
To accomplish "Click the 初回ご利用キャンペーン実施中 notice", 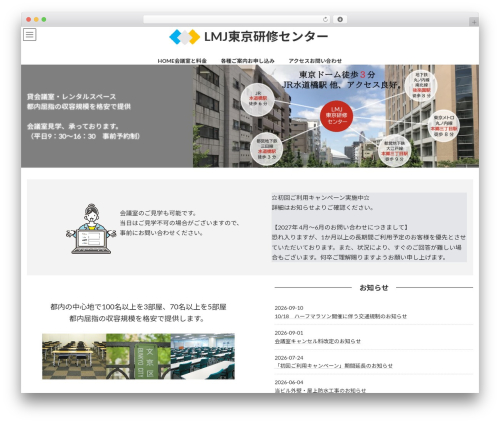I will pyautogui.click(x=321, y=198).
